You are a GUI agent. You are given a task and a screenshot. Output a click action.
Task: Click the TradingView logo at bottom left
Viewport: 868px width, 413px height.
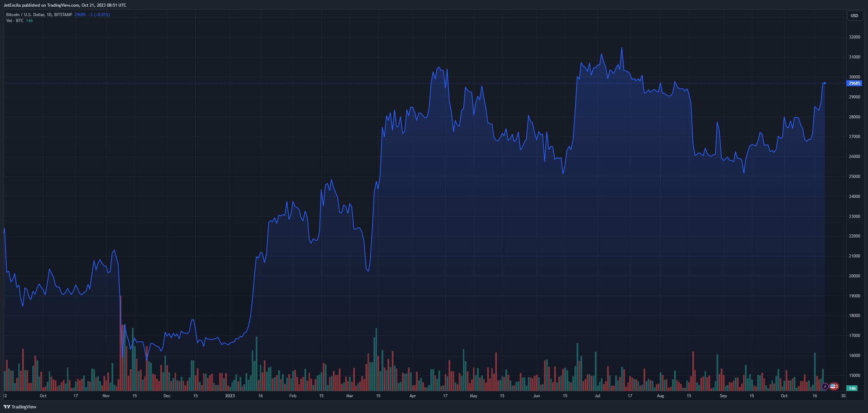(x=20, y=407)
